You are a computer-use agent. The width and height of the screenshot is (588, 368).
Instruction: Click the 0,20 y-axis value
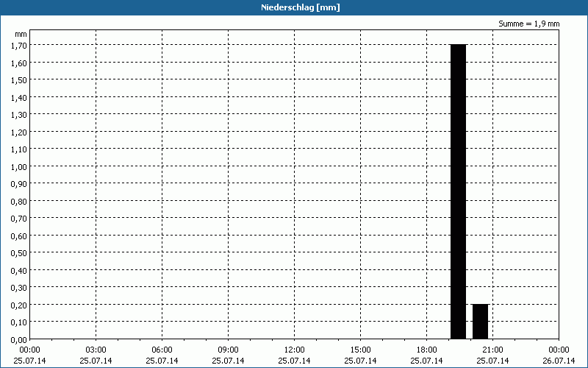19,305
